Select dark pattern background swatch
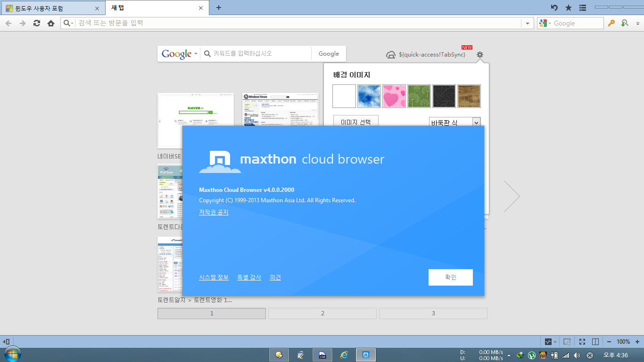 point(444,96)
